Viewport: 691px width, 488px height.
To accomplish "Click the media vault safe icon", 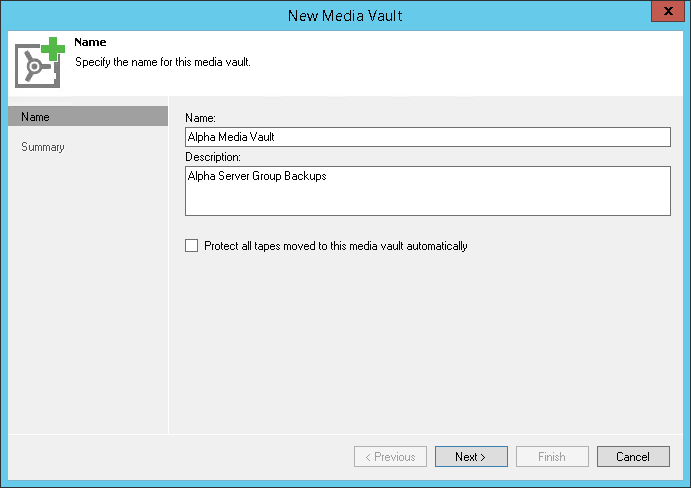I will point(36,66).
